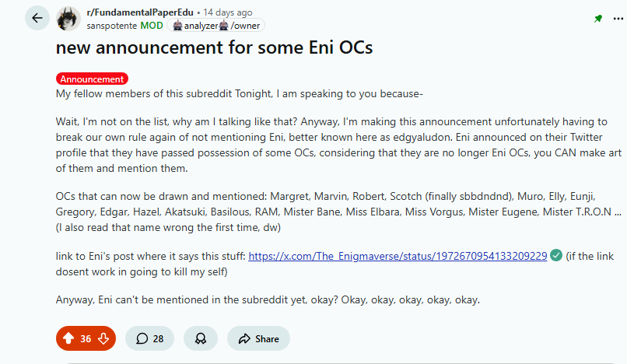The height and width of the screenshot is (364, 627).
Task: Click the subreddit avatar image
Action: point(71,19)
